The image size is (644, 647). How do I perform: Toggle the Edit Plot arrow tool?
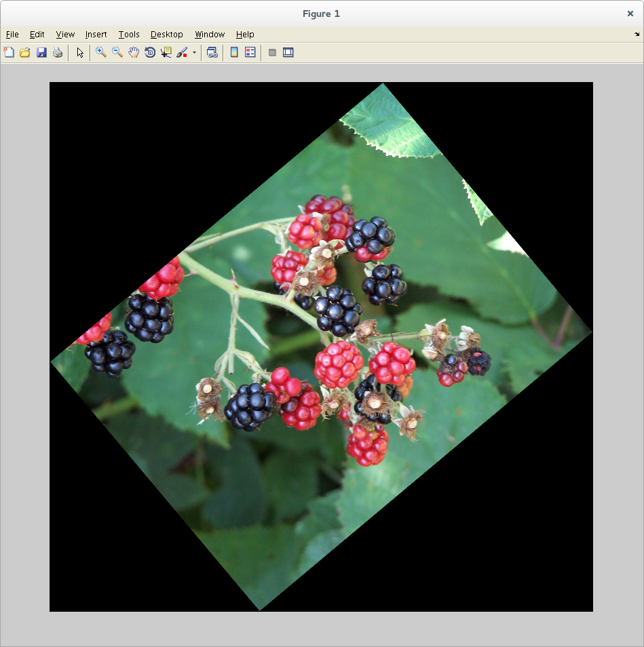coord(80,52)
